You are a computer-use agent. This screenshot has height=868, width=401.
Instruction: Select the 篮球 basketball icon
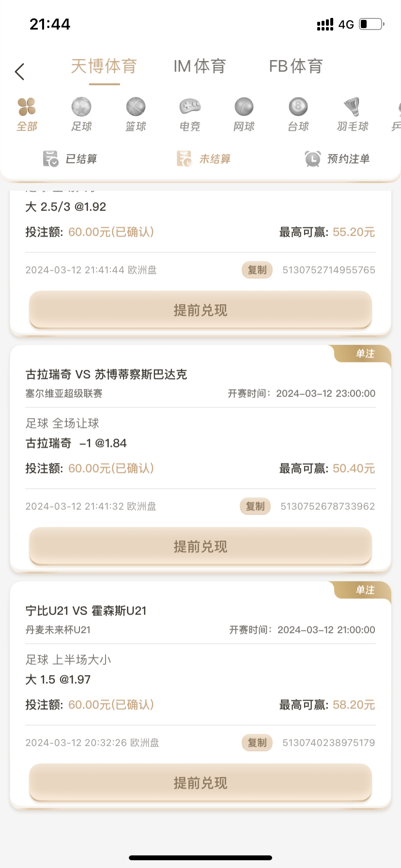pos(136,107)
